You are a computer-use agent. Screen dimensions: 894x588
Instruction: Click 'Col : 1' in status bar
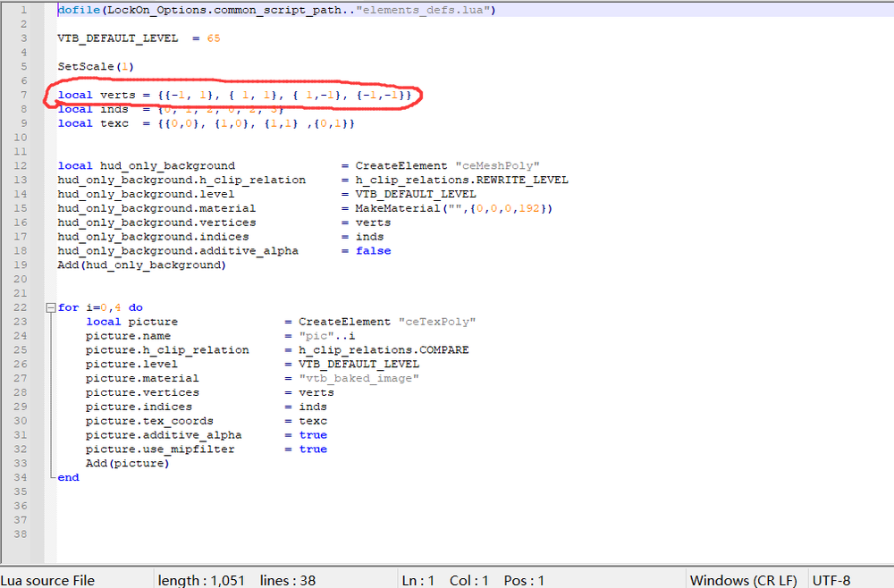pyautogui.click(x=468, y=580)
